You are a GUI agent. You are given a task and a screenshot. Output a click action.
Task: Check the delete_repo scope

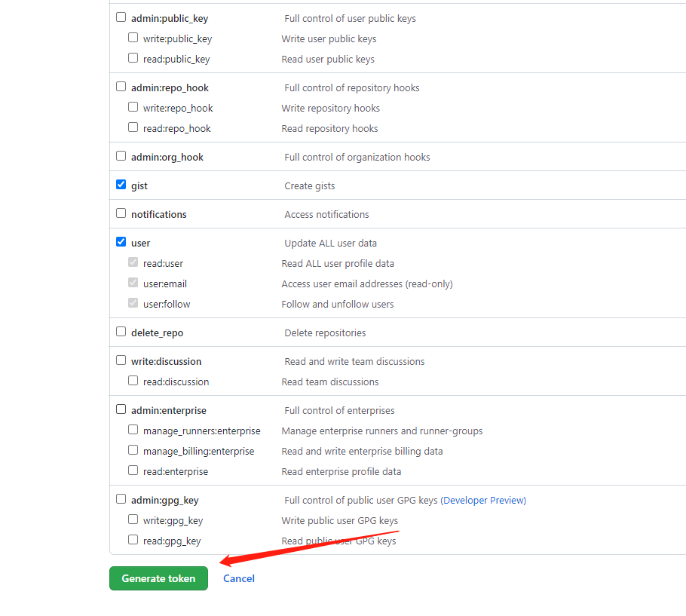[x=121, y=331]
